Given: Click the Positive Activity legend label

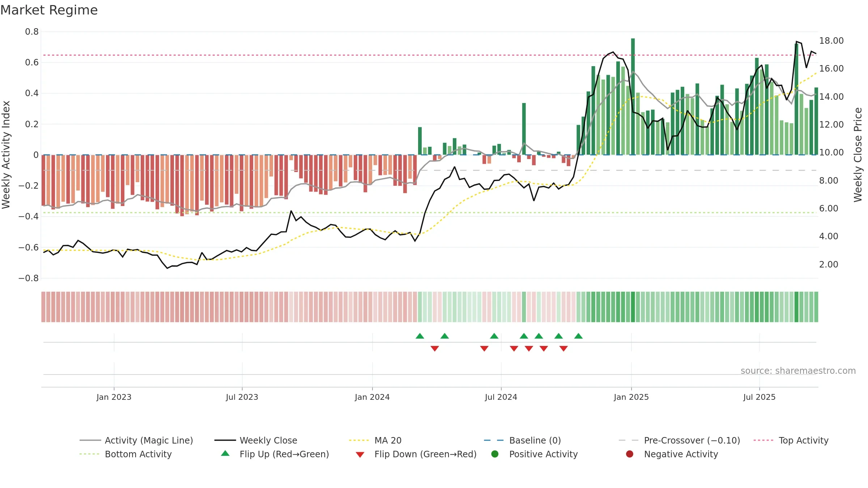Looking at the screenshot, I should (x=544, y=454).
